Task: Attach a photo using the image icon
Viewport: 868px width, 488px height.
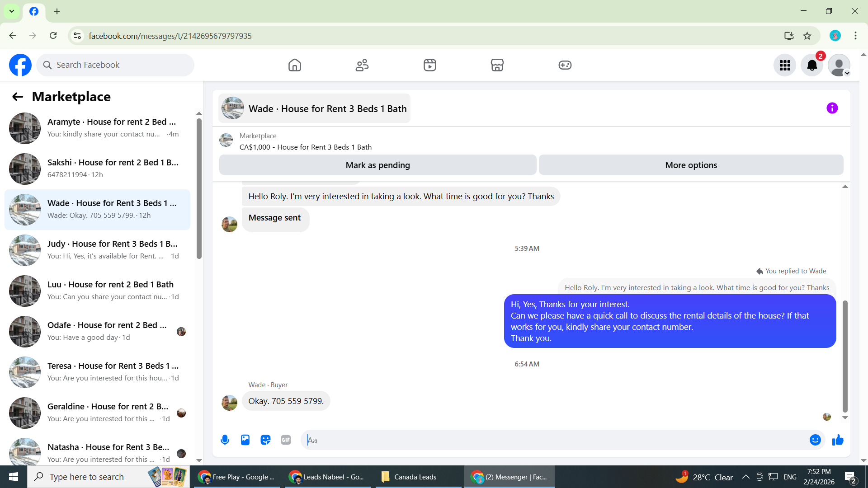Action: click(245, 440)
